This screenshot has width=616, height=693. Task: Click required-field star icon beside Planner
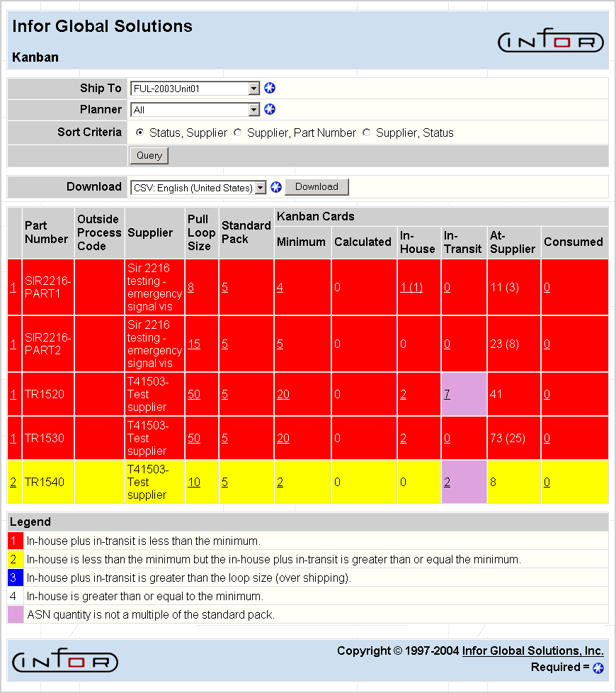[270, 109]
